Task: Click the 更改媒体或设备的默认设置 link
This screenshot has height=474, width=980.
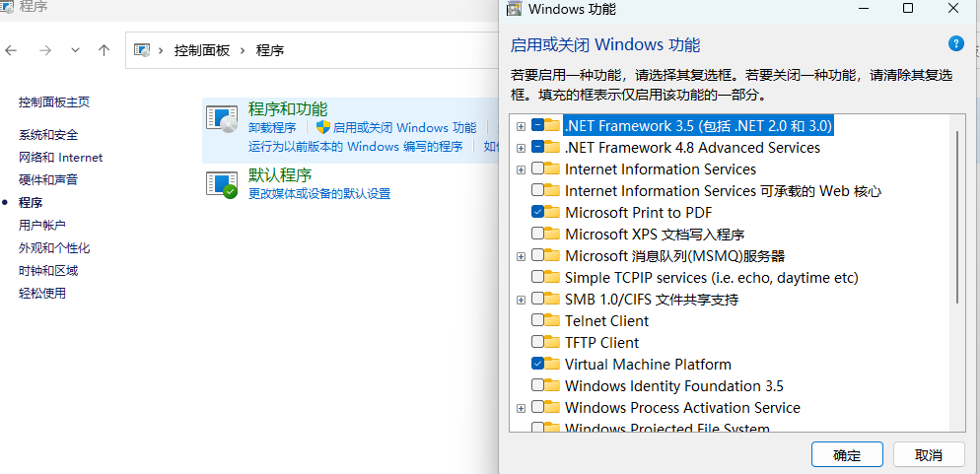Action: (319, 193)
